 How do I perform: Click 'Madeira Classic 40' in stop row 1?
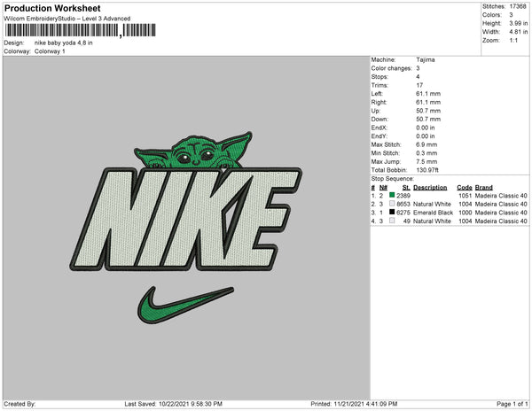tap(501, 196)
